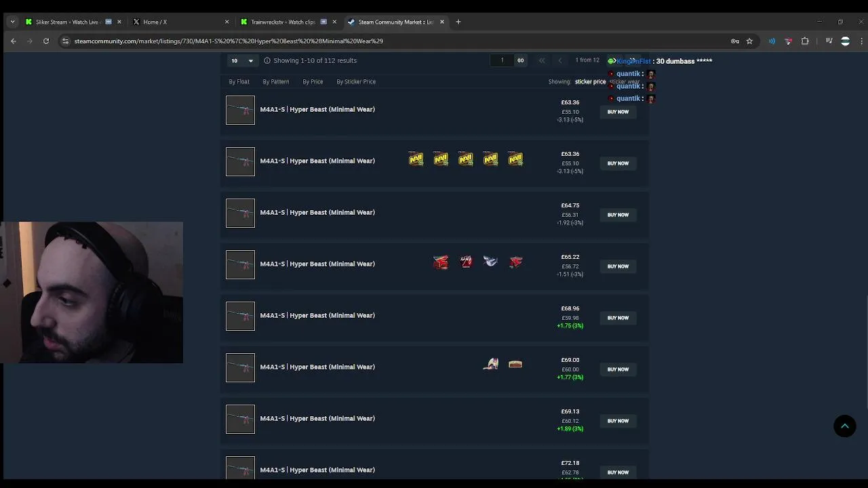The image size is (868, 488).
Task: Close the Steam Community Market tab
Action: tap(442, 22)
